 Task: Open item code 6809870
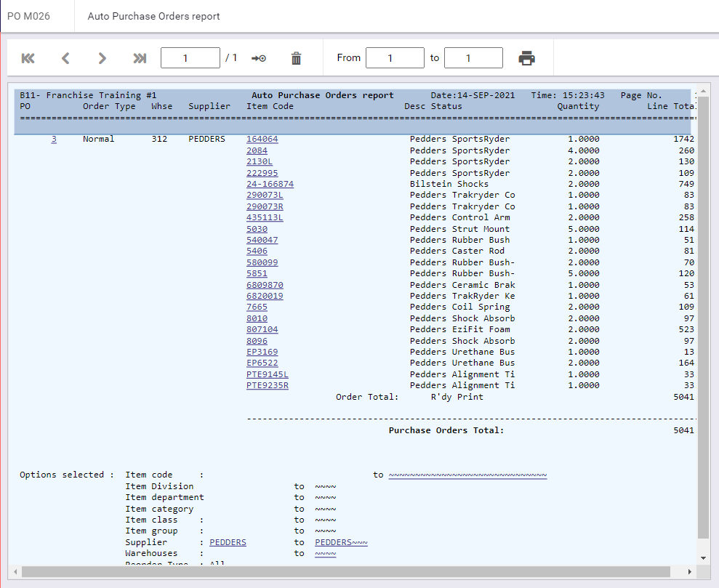click(265, 285)
